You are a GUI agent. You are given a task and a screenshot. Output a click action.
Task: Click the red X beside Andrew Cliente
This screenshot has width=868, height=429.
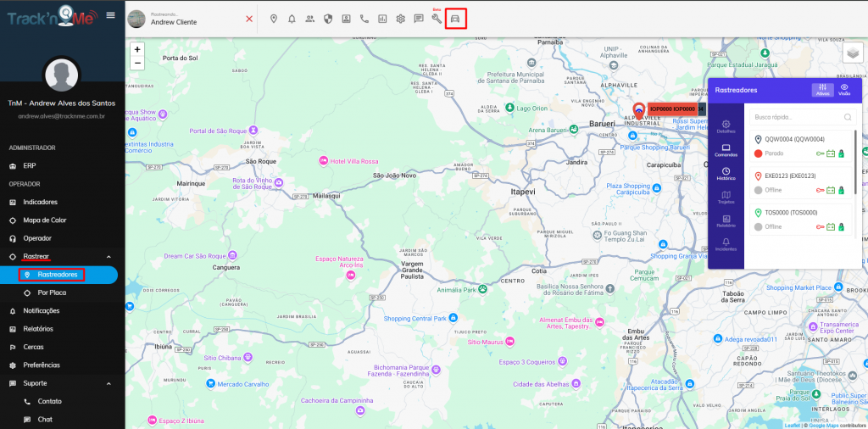[249, 19]
